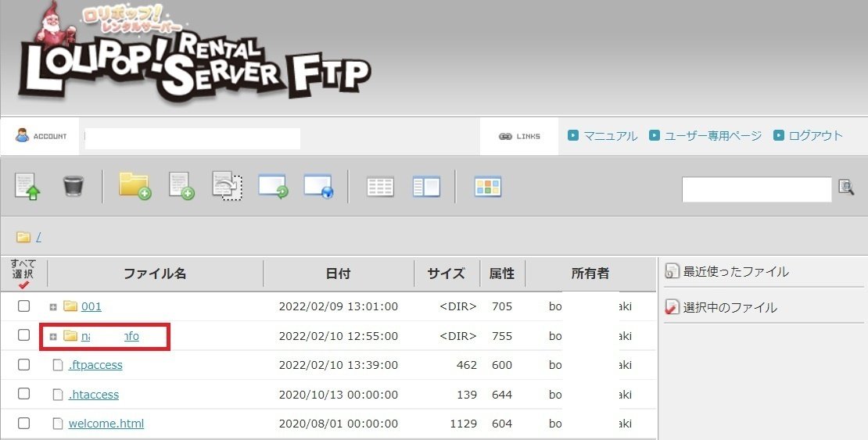This screenshot has height=440, width=868.
Task: Click the date 2022/02/10 13:39:00
Action: 339,365
